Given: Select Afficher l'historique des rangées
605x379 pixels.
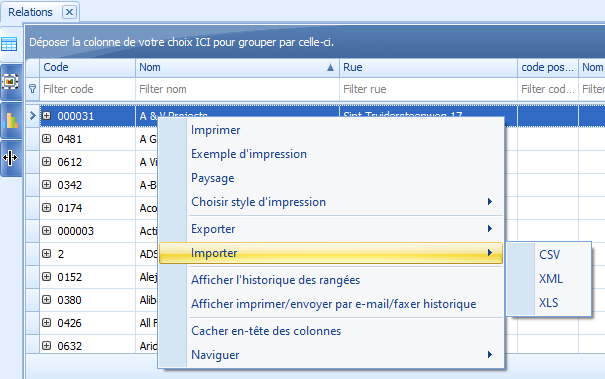Looking at the screenshot, I should (331, 280).
